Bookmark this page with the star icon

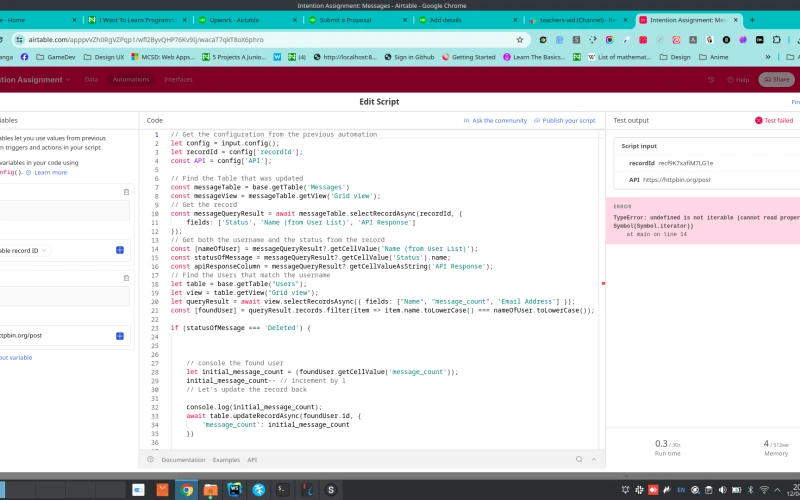pos(520,40)
